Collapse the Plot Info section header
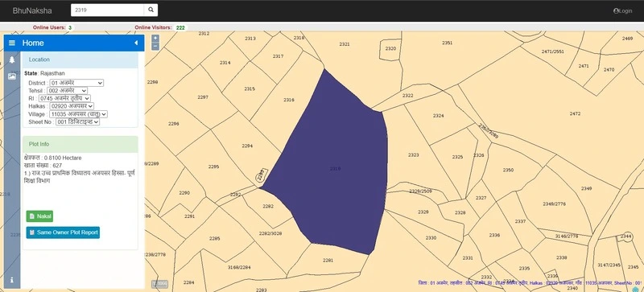Viewport: 644px width, 292px height. (x=80, y=144)
